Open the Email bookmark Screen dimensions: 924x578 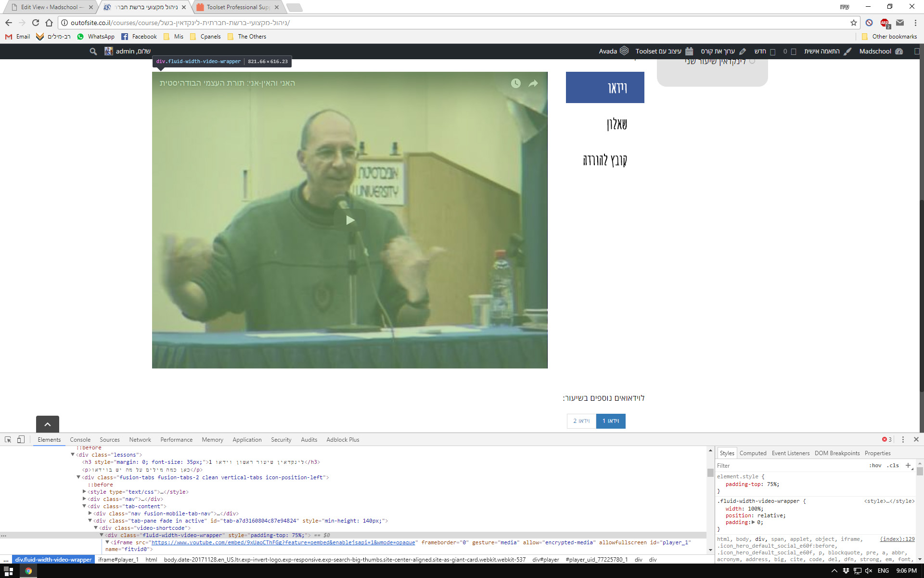tap(18, 37)
